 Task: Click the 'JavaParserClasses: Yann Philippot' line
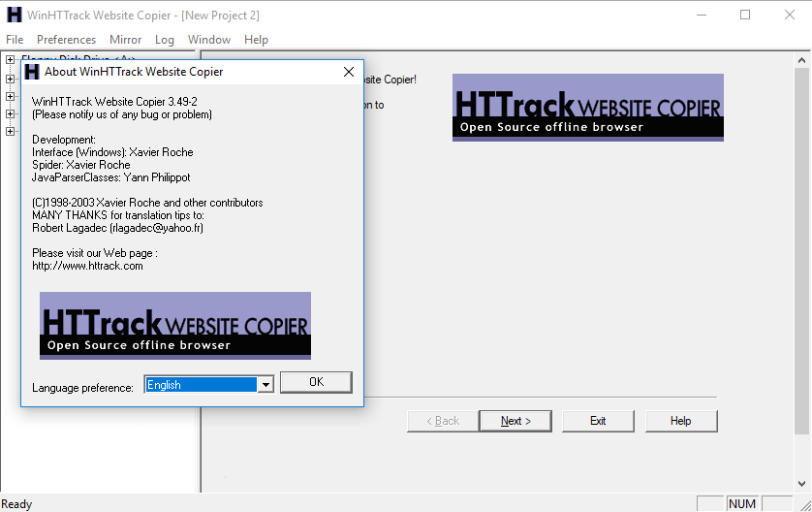(x=110, y=177)
